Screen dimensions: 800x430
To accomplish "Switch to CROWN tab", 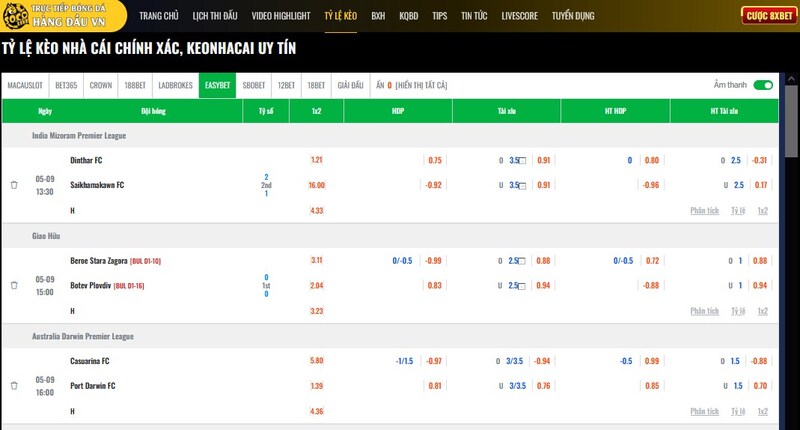I will (x=101, y=85).
